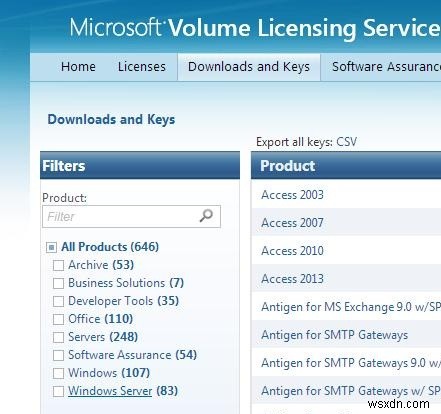Image resolution: width=441 pixels, height=414 pixels.
Task: Select the plain Antigen for SMTP Gateways row
Action: [346, 335]
